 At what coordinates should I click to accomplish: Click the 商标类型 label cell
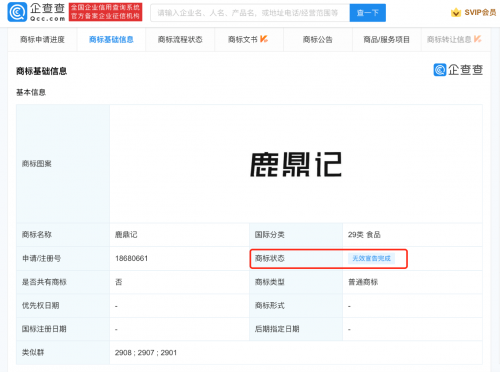296,282
